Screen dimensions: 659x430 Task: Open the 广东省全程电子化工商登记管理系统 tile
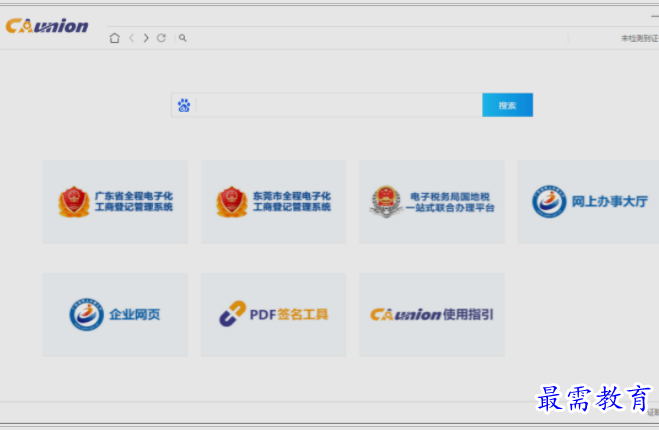[115, 201]
